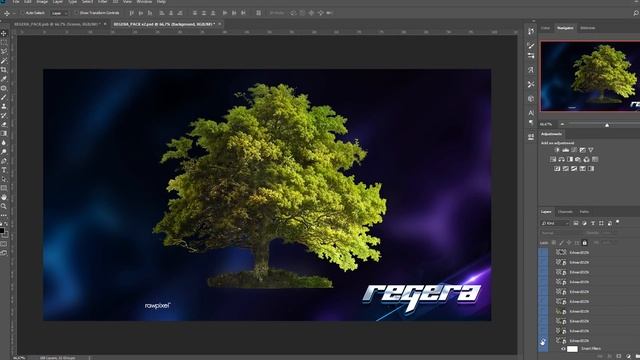Select the Blur tool
The width and height of the screenshot is (640, 360).
(x=4, y=143)
